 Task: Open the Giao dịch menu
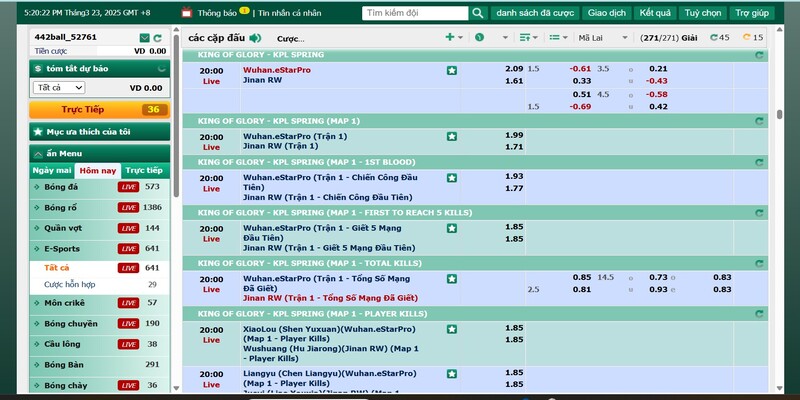pos(607,13)
